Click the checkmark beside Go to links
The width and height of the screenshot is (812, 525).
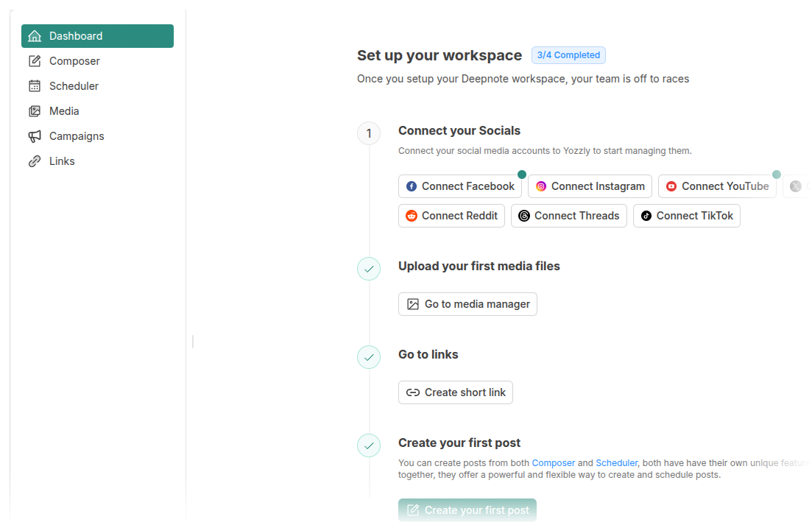(369, 357)
